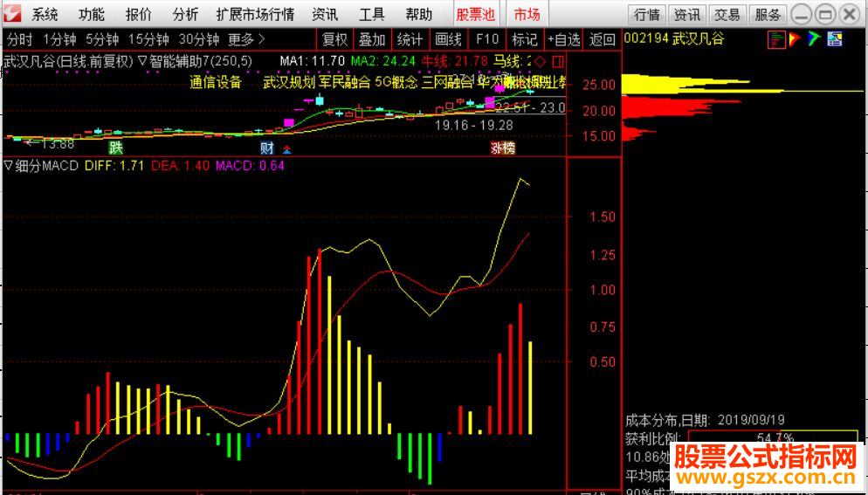Image resolution: width=868 pixels, height=495 pixels.
Task: Click the red-blue arrow marker beside 财
Action: (286, 148)
